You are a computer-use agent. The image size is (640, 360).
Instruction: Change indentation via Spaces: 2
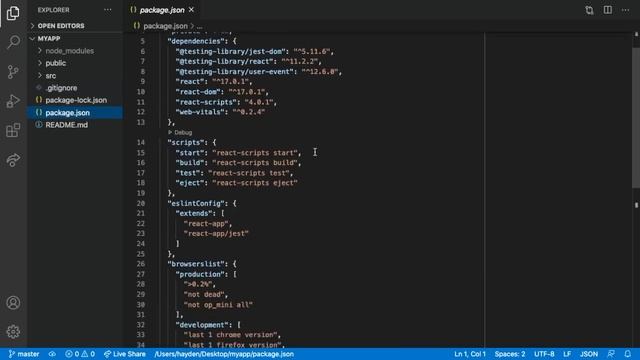(510, 354)
